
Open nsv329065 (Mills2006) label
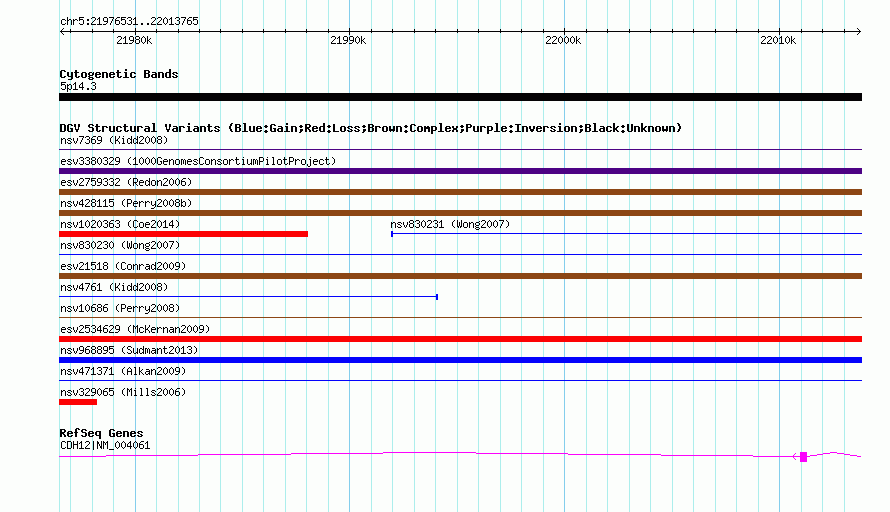tap(123, 392)
